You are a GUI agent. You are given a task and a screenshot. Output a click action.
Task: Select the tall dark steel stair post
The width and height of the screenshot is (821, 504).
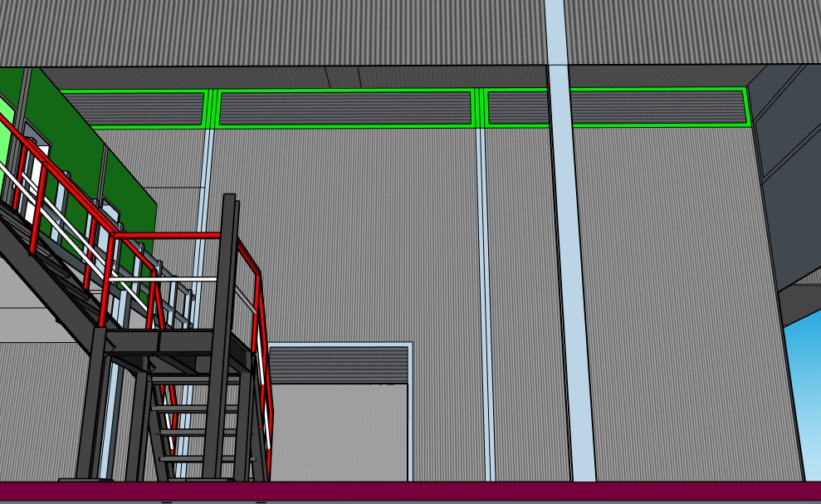224,332
